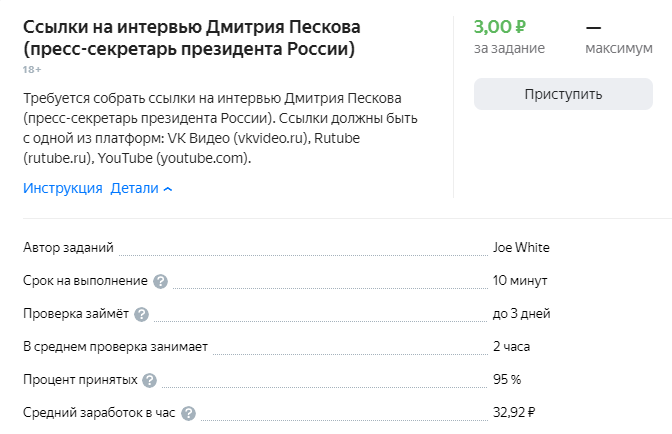Open help icon beside "Срок на выполнение"
The image size is (672, 434).
pyautogui.click(x=161, y=281)
